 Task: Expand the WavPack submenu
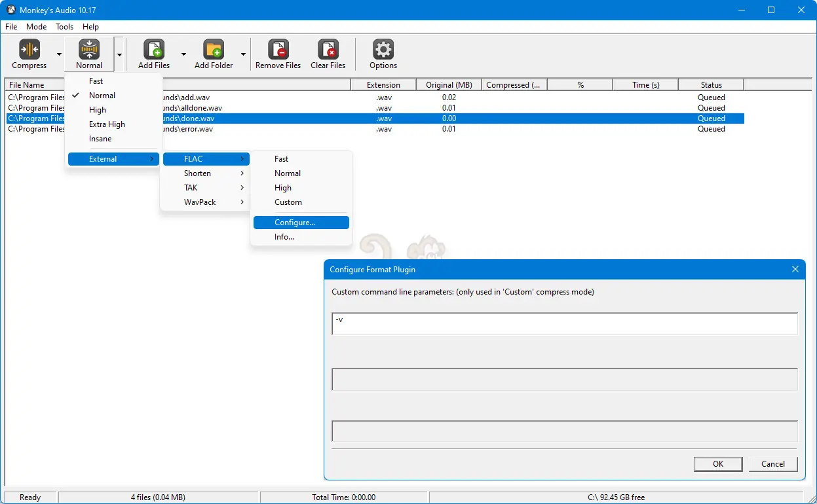coord(206,202)
